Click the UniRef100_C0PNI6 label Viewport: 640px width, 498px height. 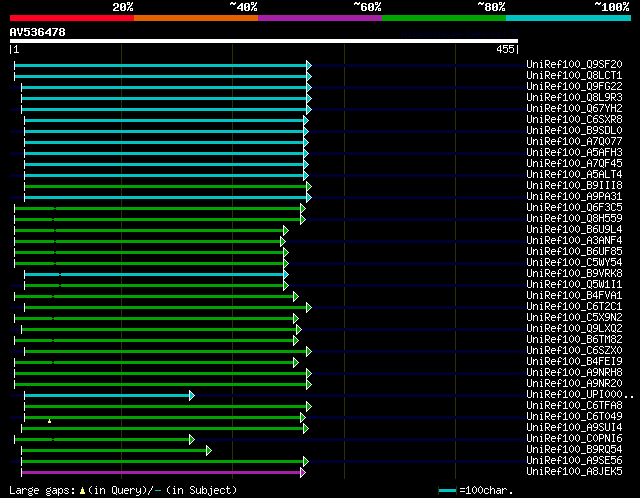pyautogui.click(x=574, y=438)
